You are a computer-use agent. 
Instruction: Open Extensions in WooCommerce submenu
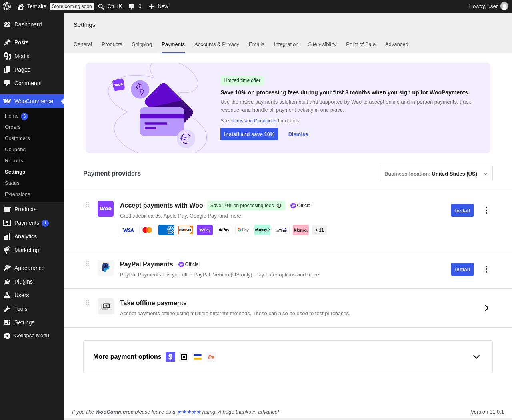[18, 194]
